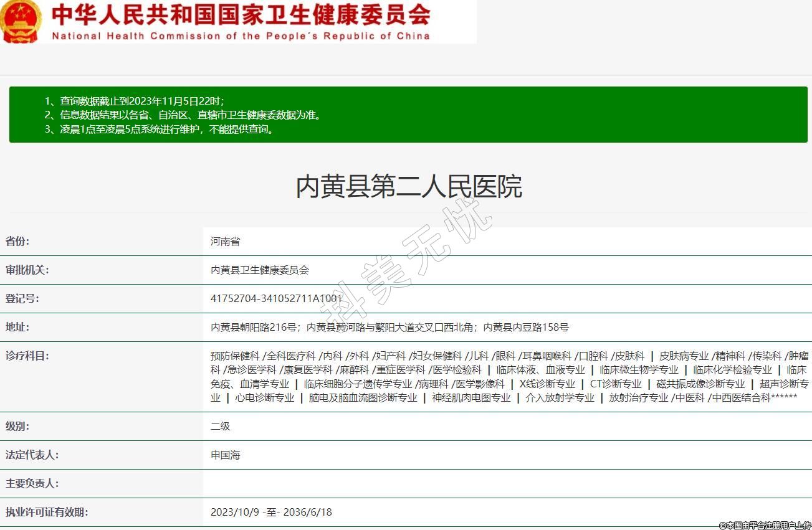Click the 诊疗科目 row label
Viewport: 812px width, 530px height.
(27, 356)
